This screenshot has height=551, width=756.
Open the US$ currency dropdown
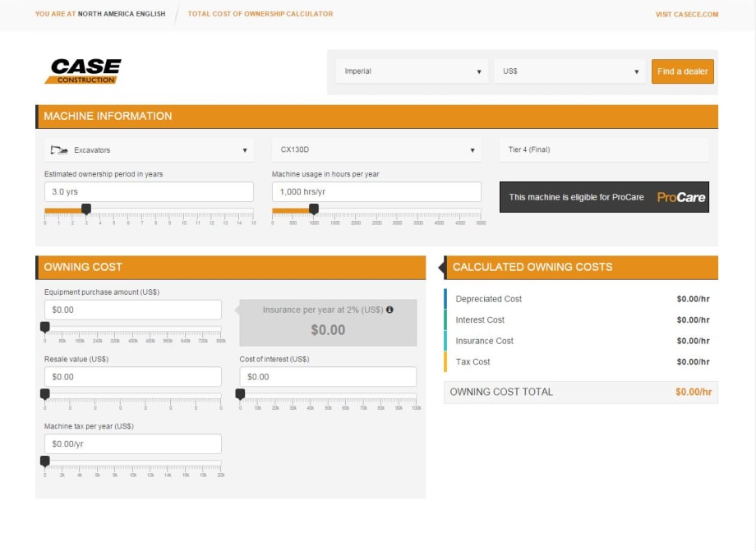pyautogui.click(x=570, y=71)
